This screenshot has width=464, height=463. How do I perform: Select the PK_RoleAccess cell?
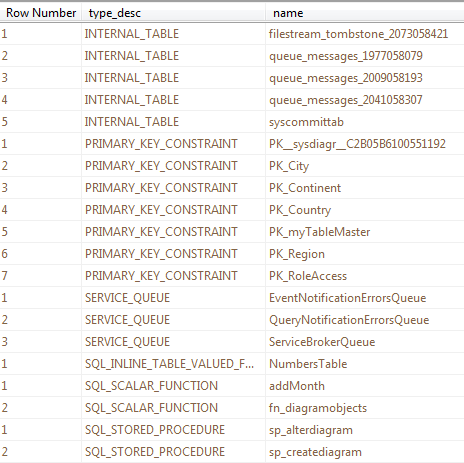click(x=365, y=276)
